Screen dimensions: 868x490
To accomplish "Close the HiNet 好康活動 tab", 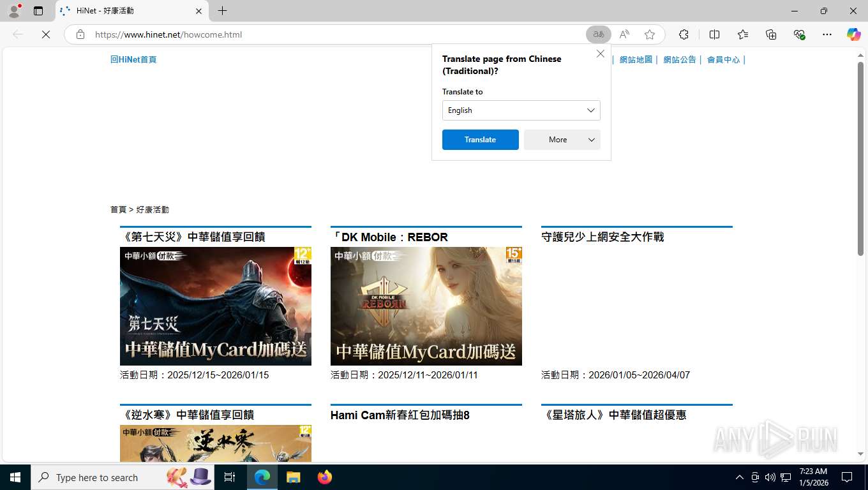I will click(198, 11).
